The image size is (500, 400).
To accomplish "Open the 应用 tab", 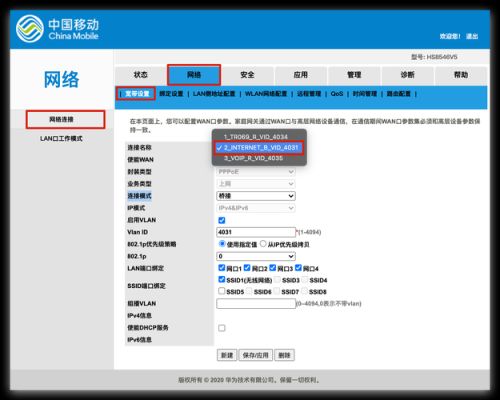I will point(301,75).
